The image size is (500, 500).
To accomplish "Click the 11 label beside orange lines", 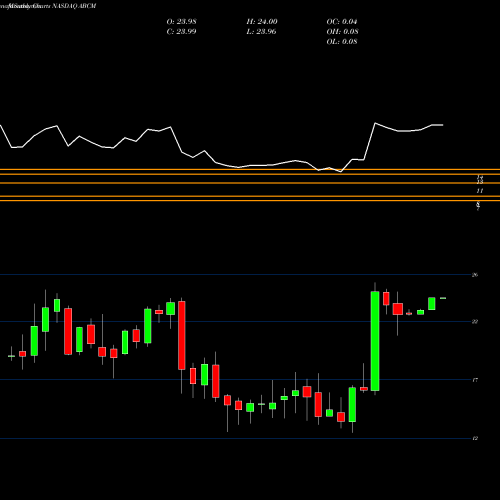I will click(480, 191).
